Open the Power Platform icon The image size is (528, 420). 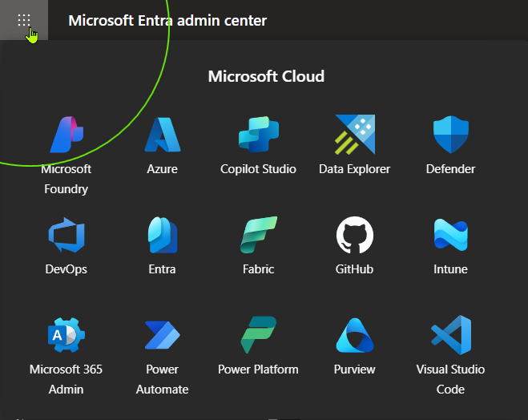(258, 335)
